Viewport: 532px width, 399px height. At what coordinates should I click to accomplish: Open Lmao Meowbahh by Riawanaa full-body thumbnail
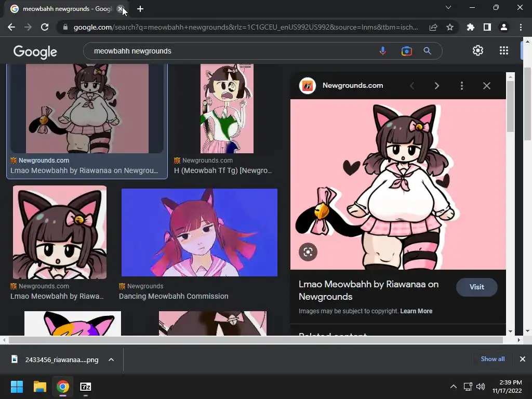[x=87, y=109]
